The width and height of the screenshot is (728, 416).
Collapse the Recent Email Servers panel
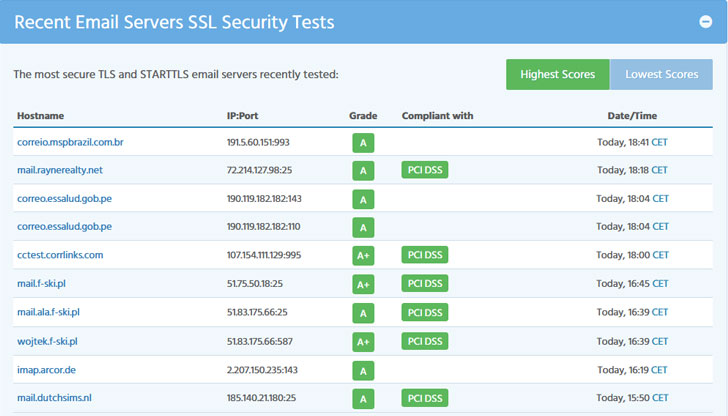tap(705, 22)
